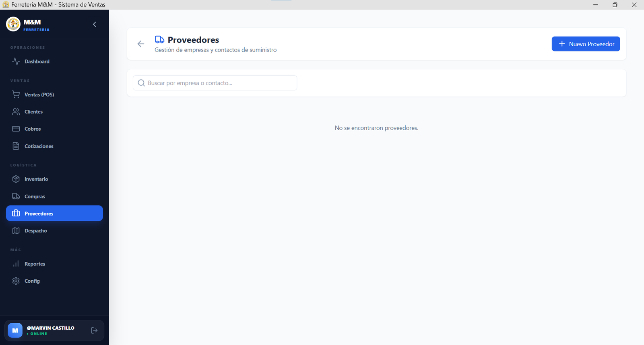Screen dimensions: 644x345
Task: Click the Compras truck icon
Action: (x=16, y=196)
